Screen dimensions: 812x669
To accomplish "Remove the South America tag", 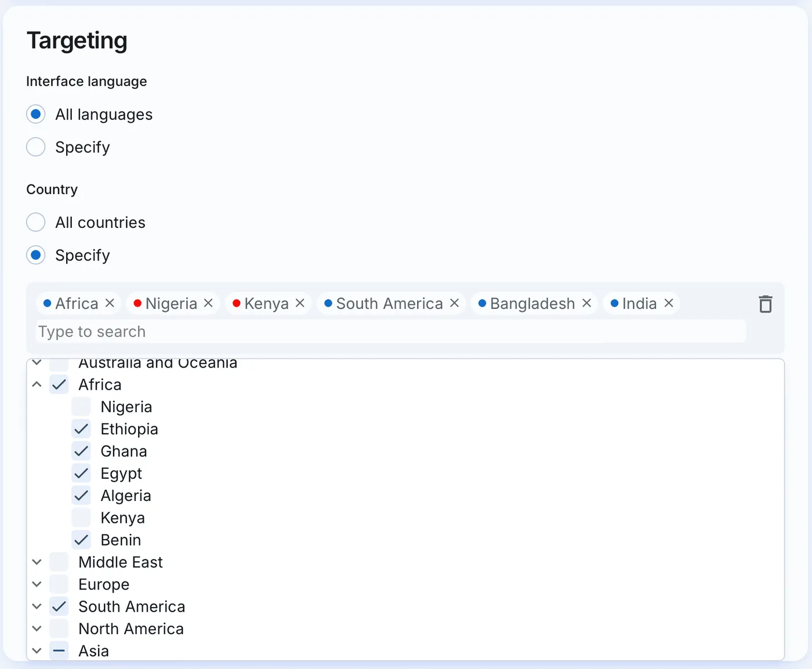I will pos(454,303).
